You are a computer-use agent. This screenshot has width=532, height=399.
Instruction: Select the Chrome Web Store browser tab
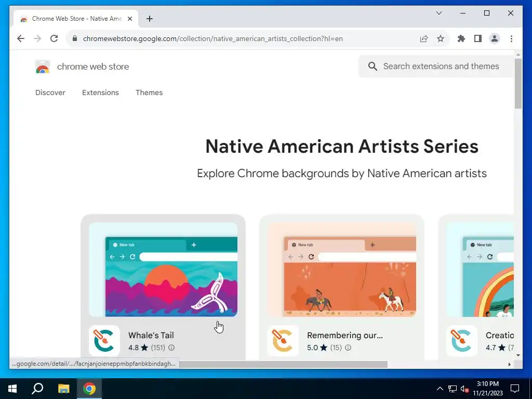tap(76, 19)
